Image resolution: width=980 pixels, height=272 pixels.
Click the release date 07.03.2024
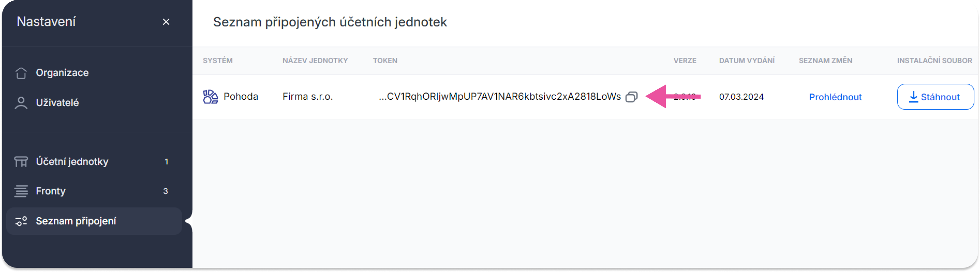tap(741, 97)
